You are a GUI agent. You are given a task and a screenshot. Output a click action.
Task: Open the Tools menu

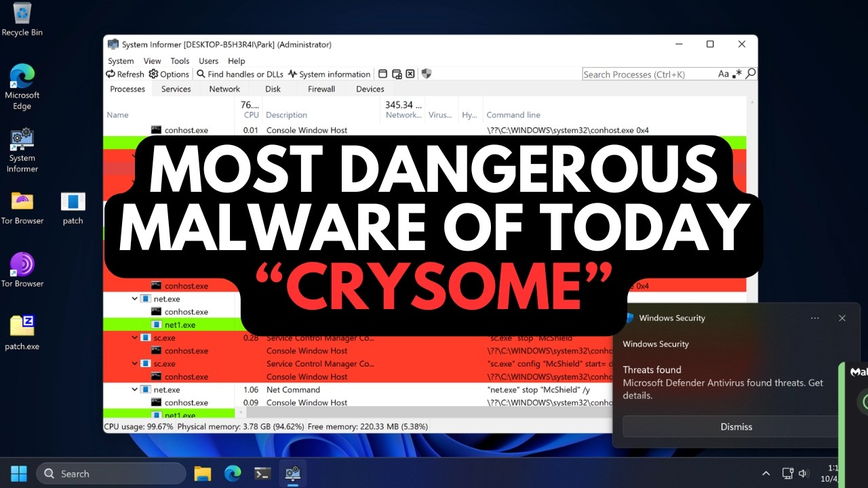180,61
